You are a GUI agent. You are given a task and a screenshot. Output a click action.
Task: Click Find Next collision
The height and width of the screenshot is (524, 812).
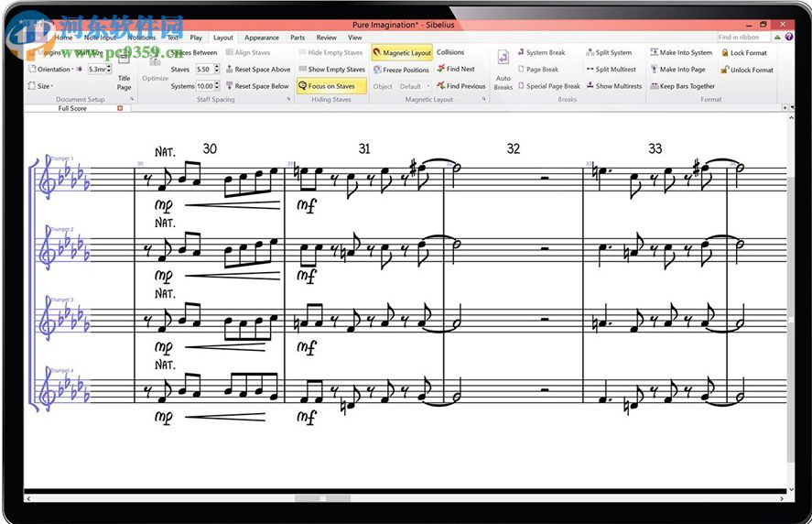[x=456, y=69]
